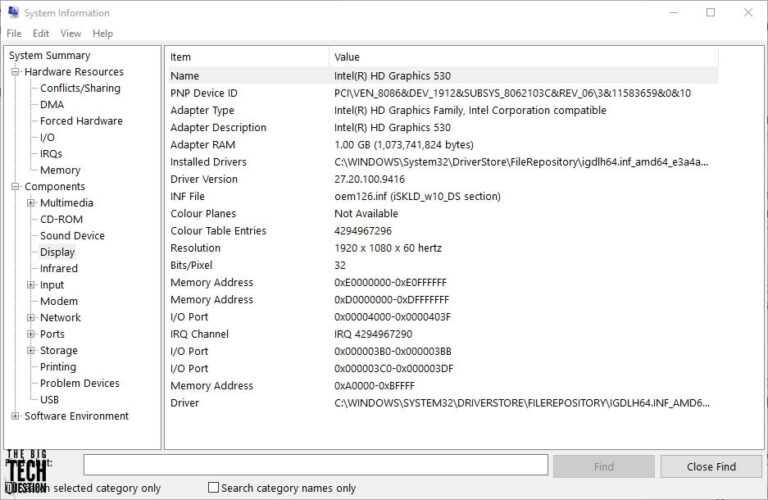Select I/O under Hardware Resources
Image resolution: width=768 pixels, height=500 pixels.
coord(47,137)
